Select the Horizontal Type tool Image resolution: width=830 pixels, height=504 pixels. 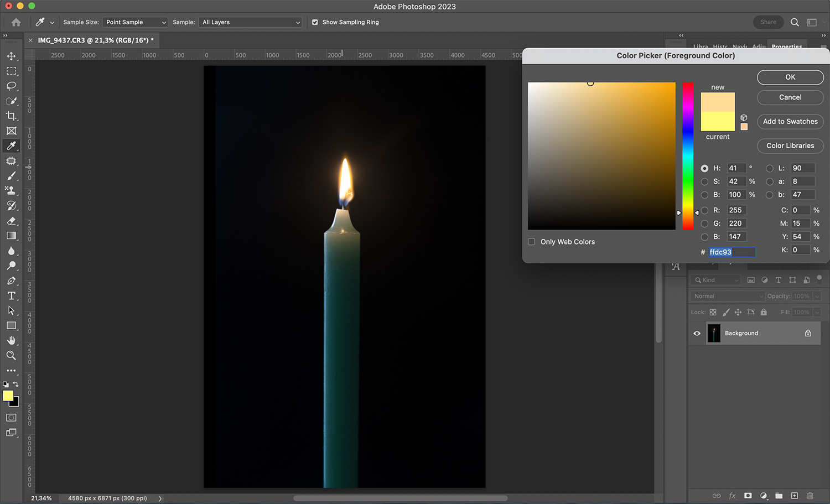pos(11,296)
